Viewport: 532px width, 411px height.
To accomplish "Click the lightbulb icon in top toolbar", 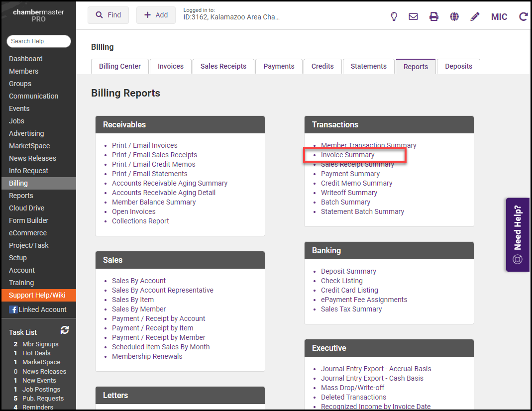I will tap(394, 16).
